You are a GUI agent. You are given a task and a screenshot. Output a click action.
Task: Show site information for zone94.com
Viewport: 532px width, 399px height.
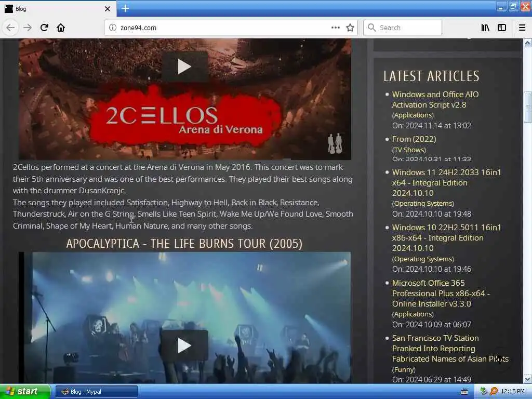click(x=112, y=28)
